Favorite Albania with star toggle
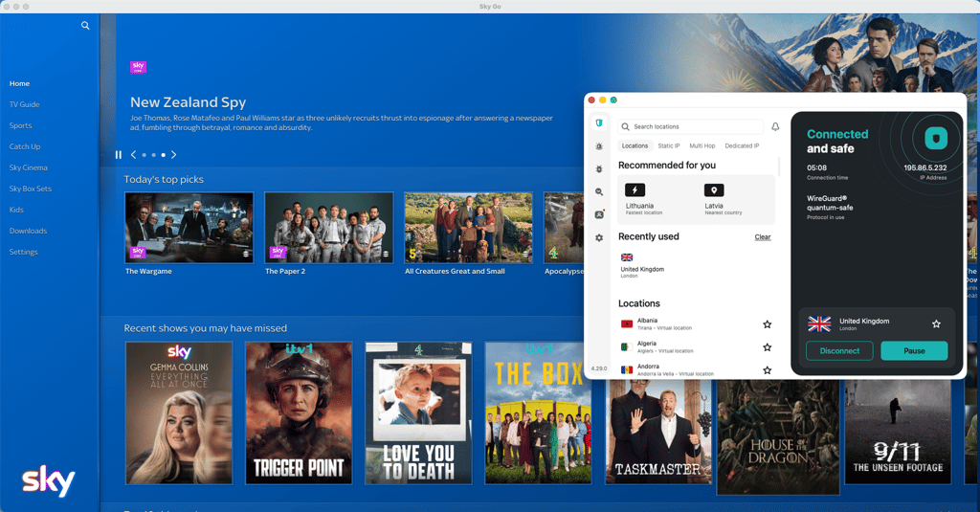The height and width of the screenshot is (512, 980). click(x=767, y=324)
